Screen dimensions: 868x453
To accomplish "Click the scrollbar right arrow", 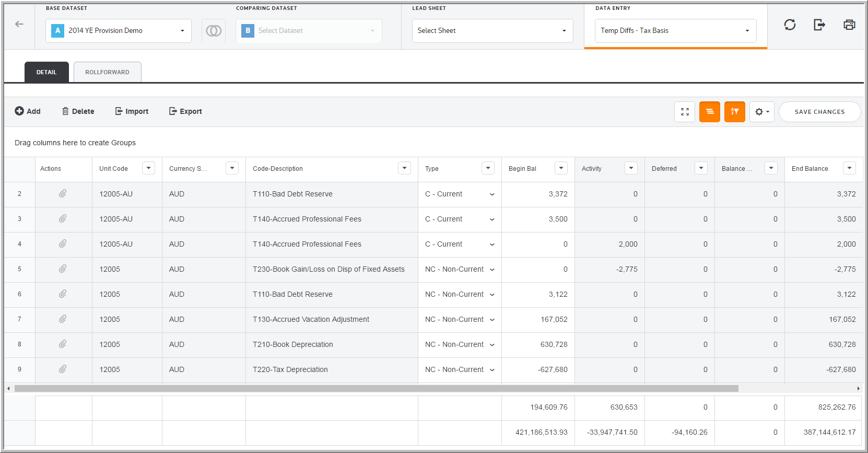I will (859, 389).
